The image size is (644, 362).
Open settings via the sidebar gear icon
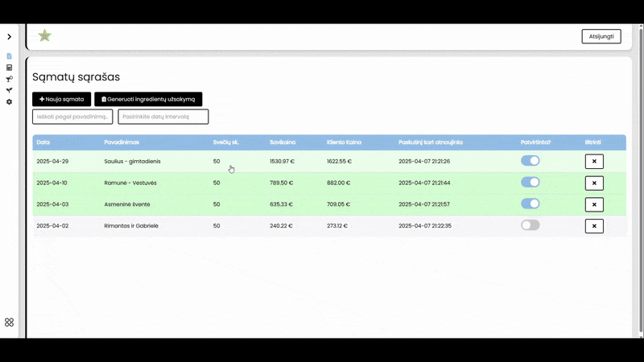(9, 102)
